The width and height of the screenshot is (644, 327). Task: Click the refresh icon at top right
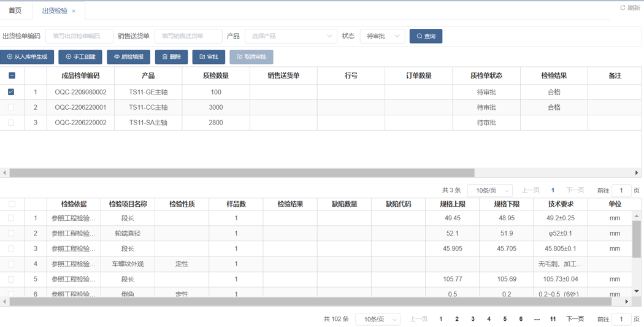coord(623,8)
